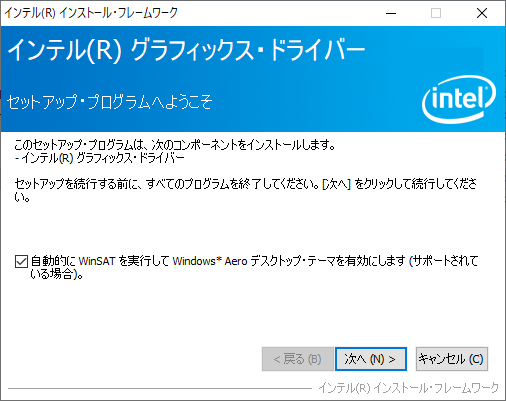Click the (サポートされている場合) text in label
This screenshot has height=401, width=506.
[254, 267]
